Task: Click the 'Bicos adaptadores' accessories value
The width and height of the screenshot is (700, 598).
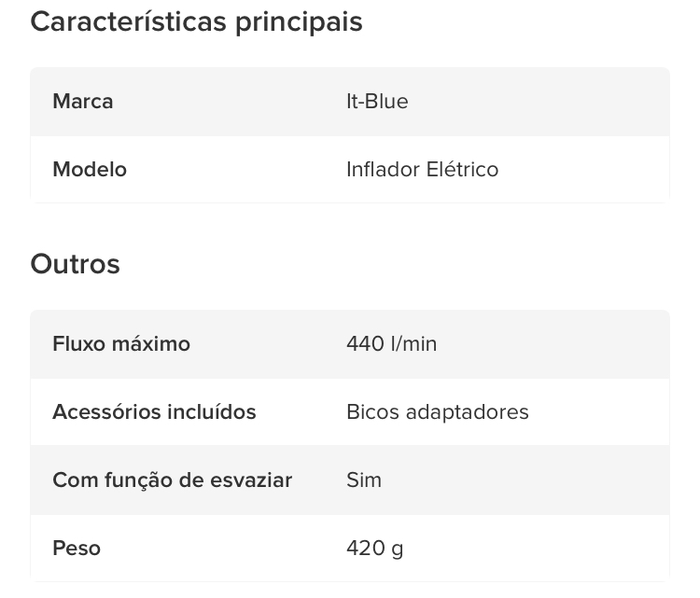Action: point(438,412)
